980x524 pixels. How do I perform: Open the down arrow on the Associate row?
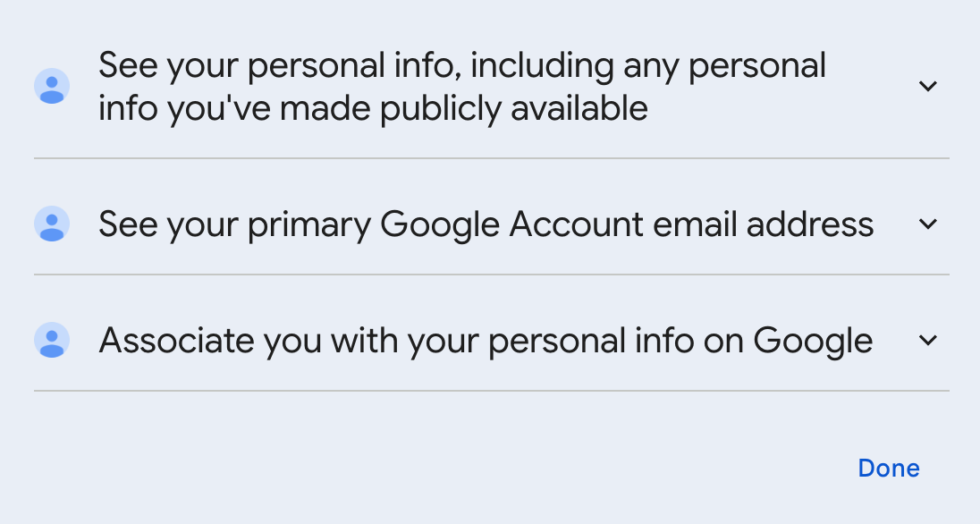click(928, 340)
